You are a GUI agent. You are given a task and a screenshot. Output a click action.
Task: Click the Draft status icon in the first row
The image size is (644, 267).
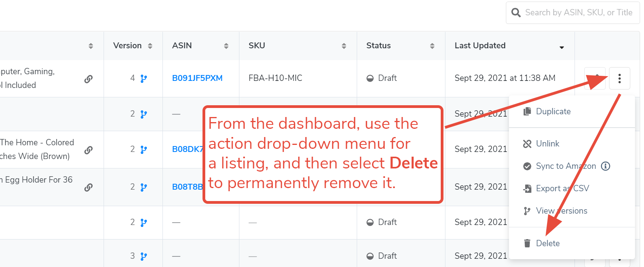370,78
